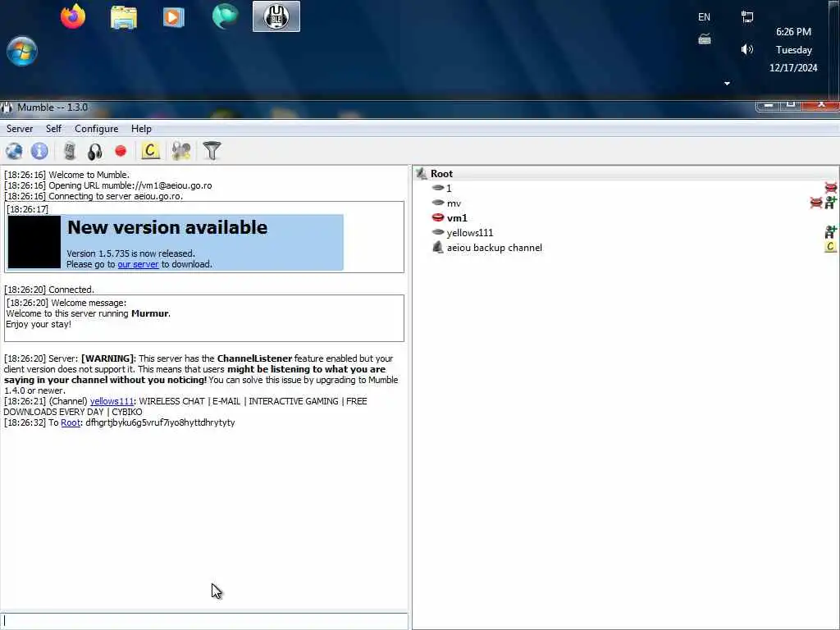Deafen yourself with the headphones icon
This screenshot has width=840, height=630.
95,152
